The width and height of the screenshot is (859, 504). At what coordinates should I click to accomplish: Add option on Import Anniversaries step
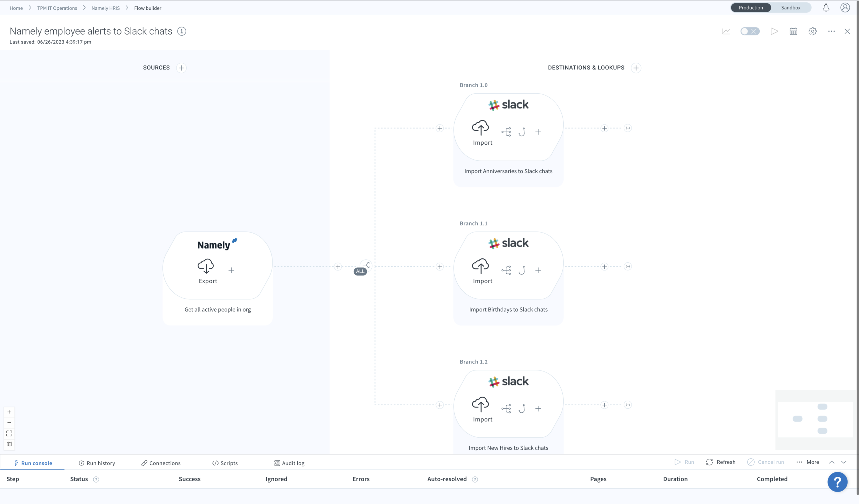pos(538,132)
